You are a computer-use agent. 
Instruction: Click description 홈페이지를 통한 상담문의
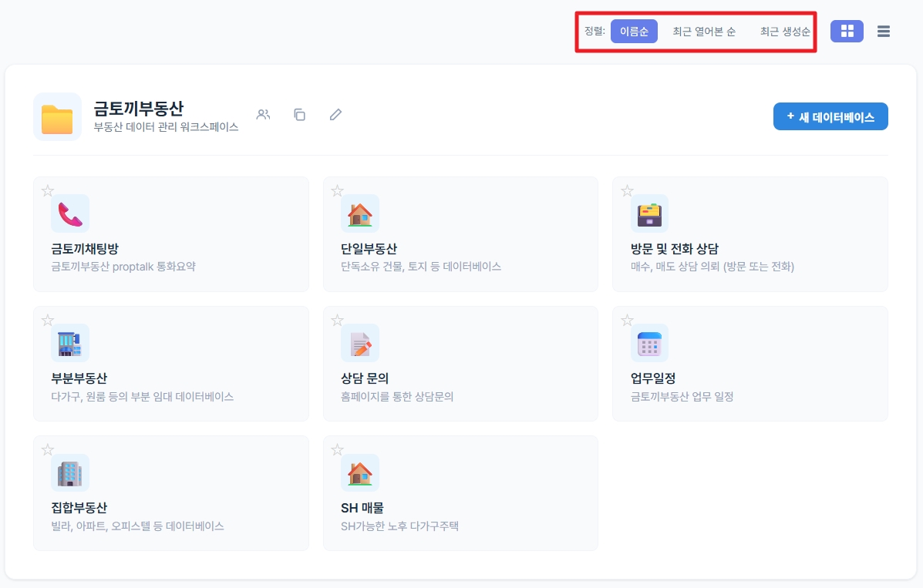[397, 397]
